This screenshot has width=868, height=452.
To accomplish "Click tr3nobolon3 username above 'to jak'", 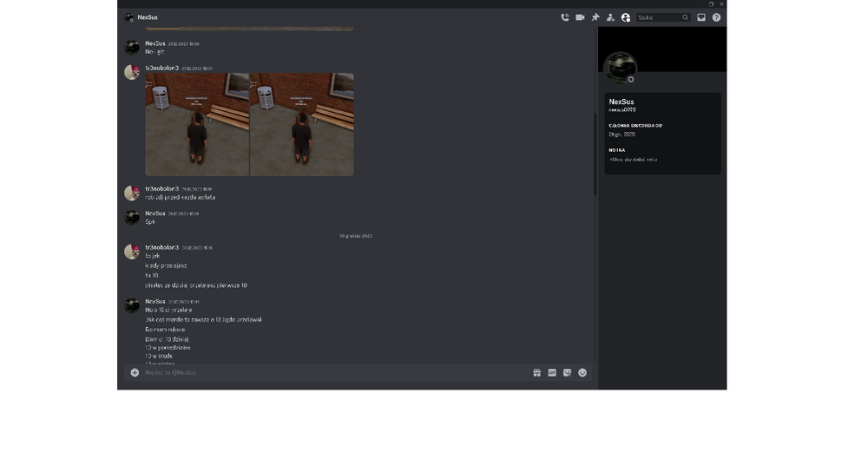I will pos(161,247).
